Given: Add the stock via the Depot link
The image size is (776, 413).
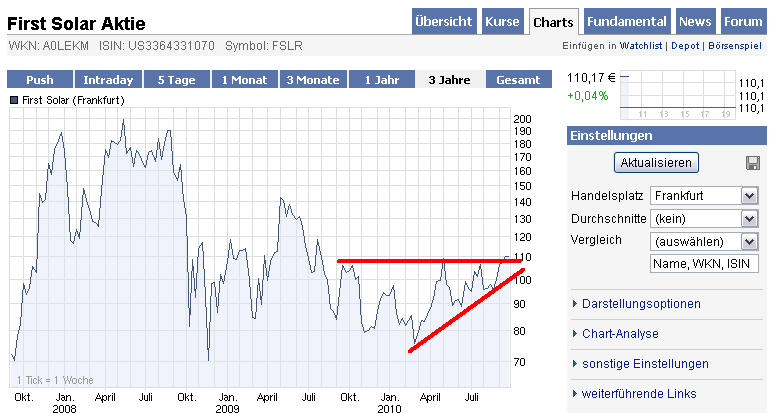Looking at the screenshot, I should click(x=685, y=46).
